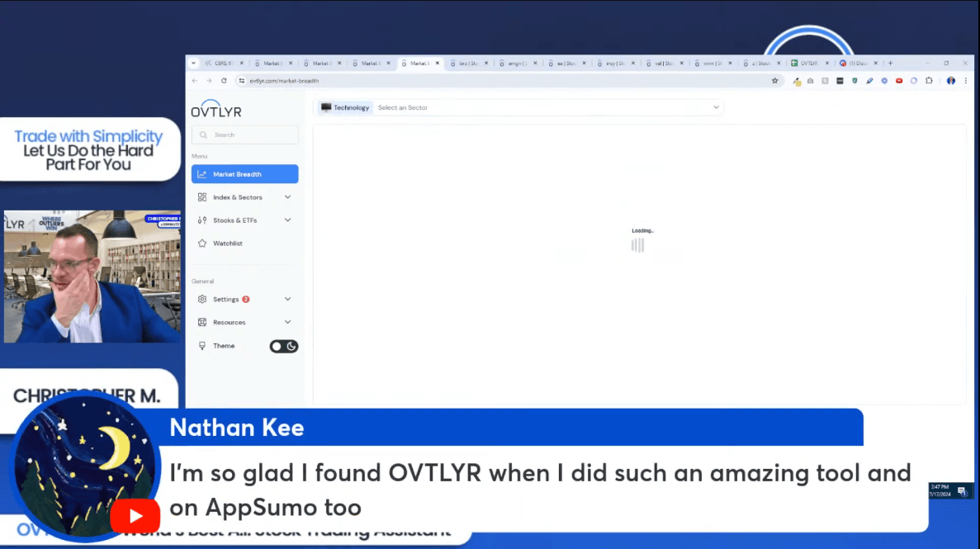Open the Select a Sector dropdown arrow

[x=717, y=107]
